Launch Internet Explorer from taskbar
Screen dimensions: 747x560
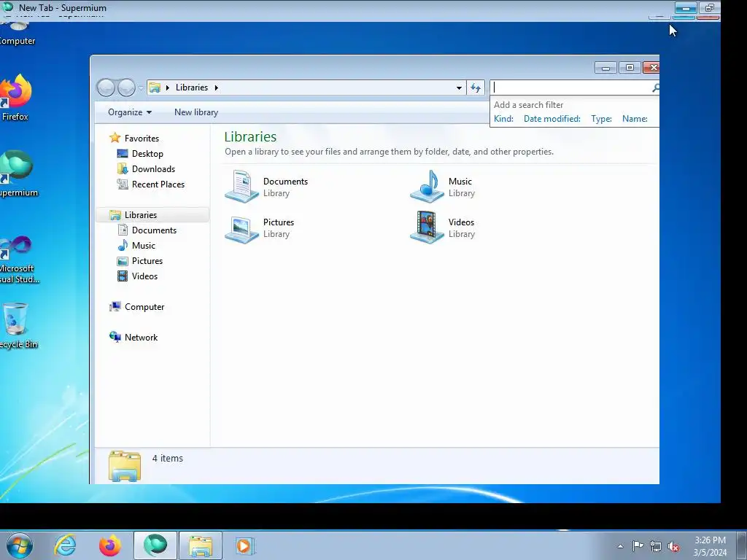point(65,545)
